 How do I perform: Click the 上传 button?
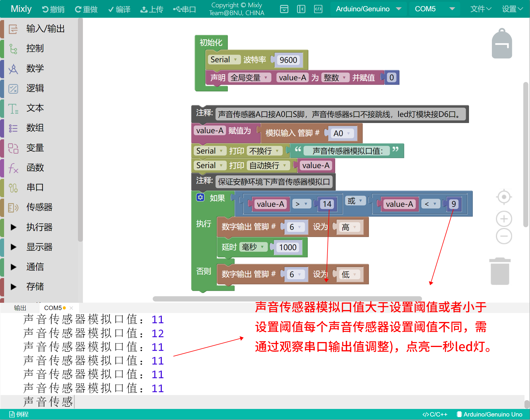(152, 9)
